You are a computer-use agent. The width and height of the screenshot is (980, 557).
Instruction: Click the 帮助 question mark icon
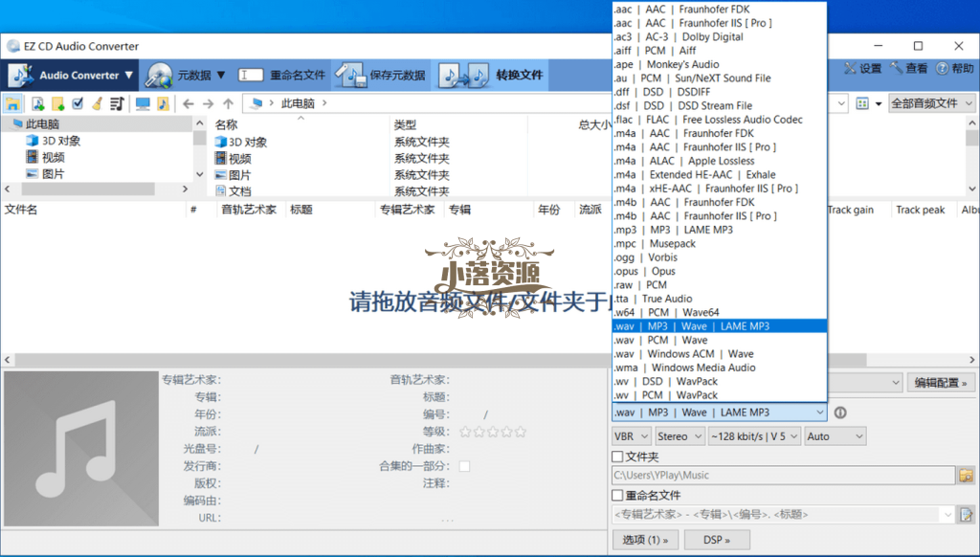pos(942,68)
